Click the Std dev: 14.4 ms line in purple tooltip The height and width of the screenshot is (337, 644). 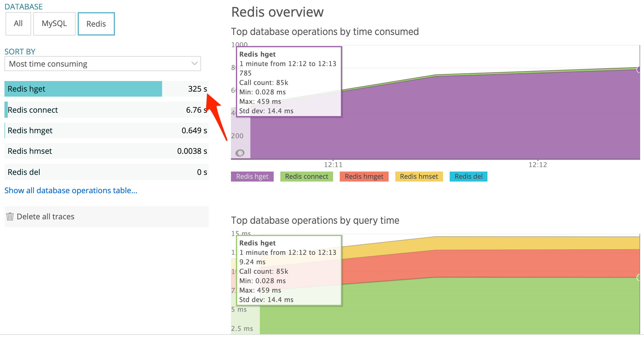pyautogui.click(x=266, y=111)
